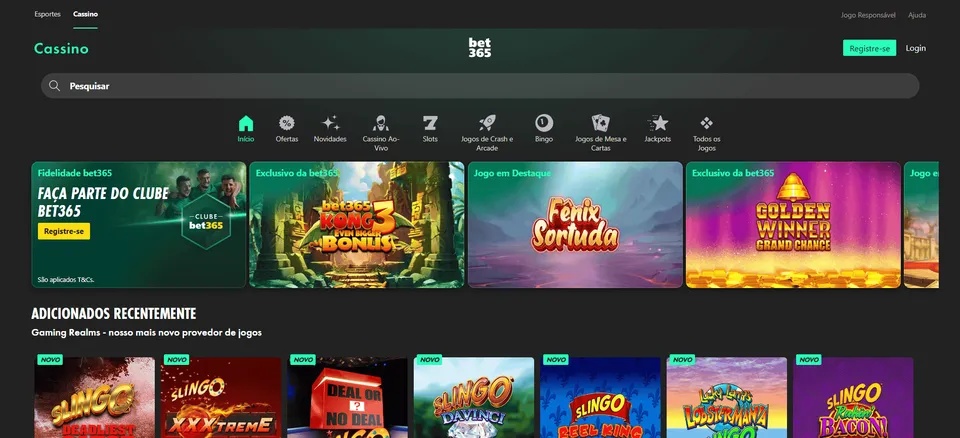Open the Golden Winner Grand Chance banner
The height and width of the screenshot is (438, 960).
point(793,225)
